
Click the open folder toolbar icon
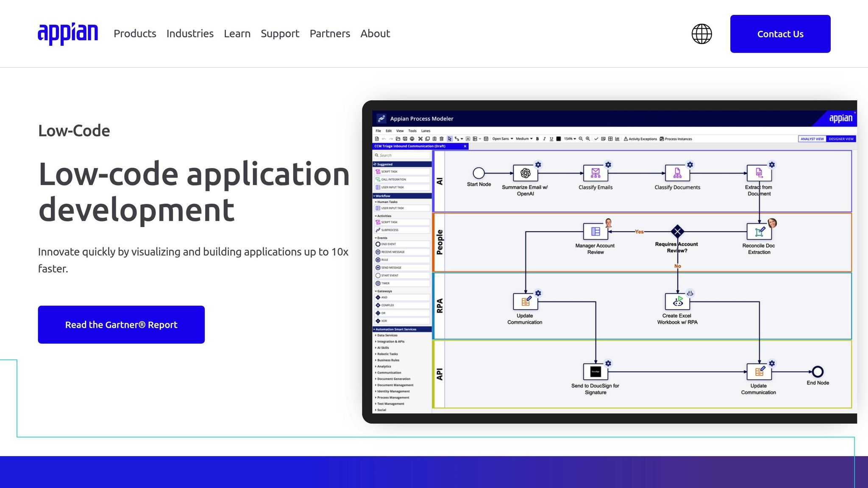(398, 139)
